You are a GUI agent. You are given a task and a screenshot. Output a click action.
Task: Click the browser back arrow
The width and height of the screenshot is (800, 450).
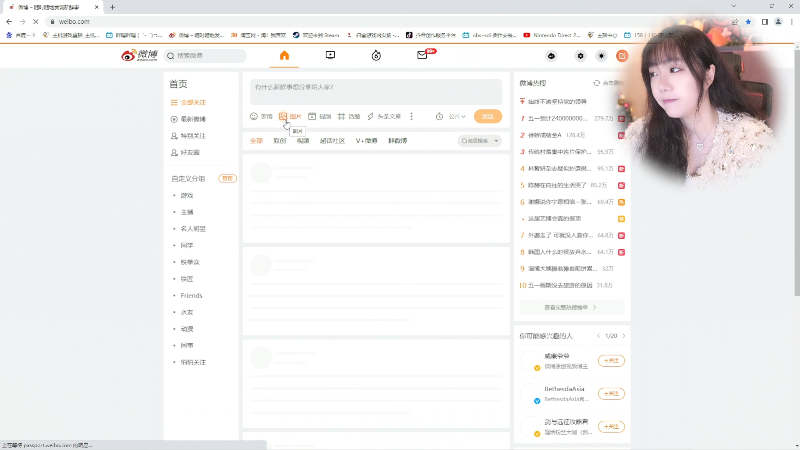pyautogui.click(x=9, y=21)
